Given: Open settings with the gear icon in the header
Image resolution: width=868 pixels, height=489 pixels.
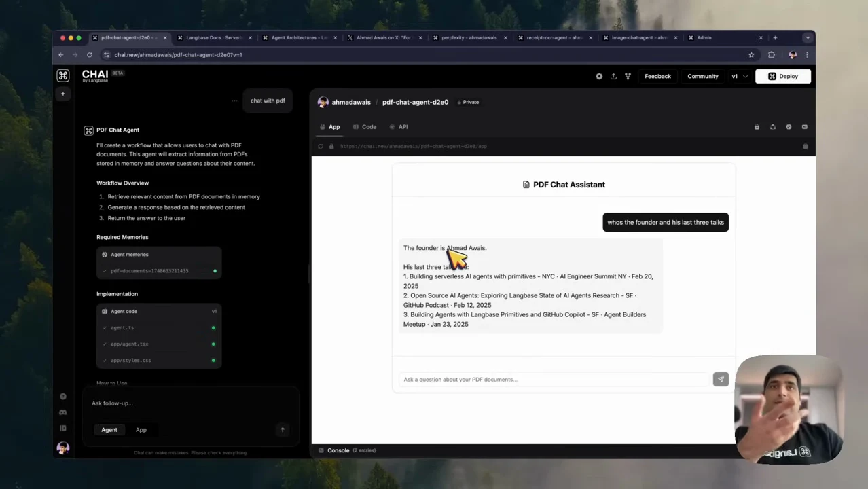Looking at the screenshot, I should click(x=599, y=76).
